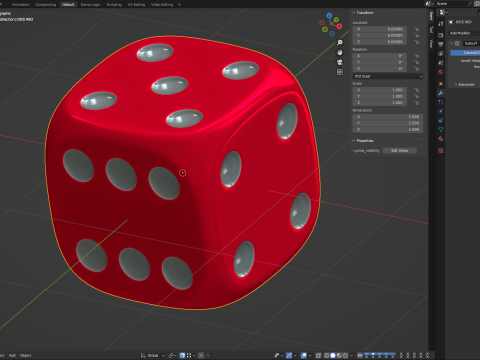Open the Texture properties checker tab
This screenshot has height=360, width=480.
[441, 150]
